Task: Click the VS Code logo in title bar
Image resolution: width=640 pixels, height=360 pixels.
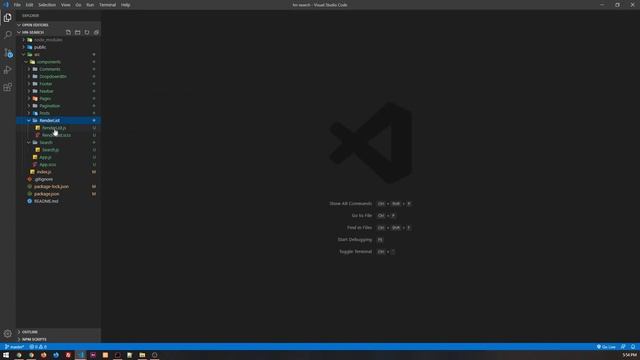Action: [x=6, y=5]
